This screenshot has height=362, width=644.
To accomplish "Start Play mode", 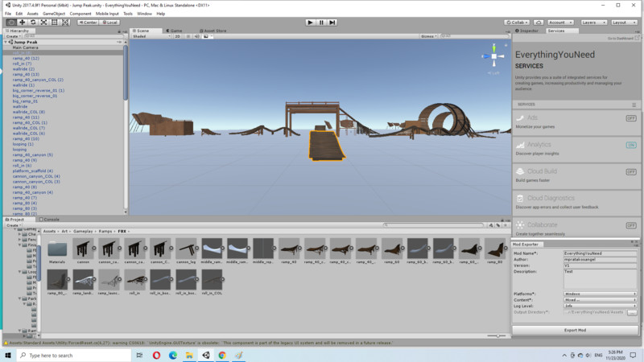I will coord(310,23).
